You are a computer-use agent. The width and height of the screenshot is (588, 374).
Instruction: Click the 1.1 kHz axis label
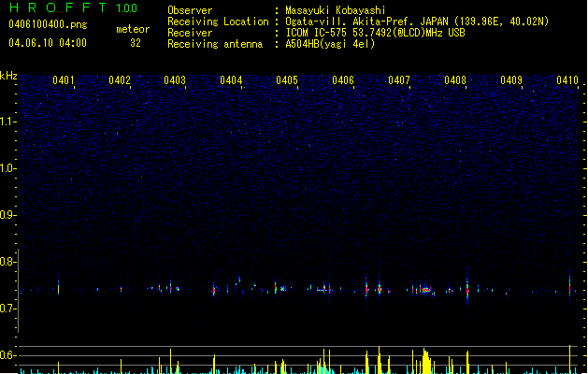(x=8, y=122)
